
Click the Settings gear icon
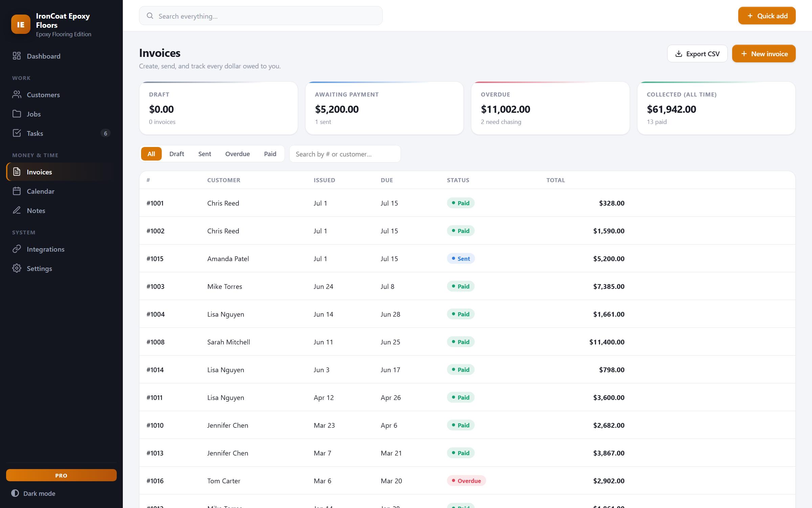coord(17,268)
